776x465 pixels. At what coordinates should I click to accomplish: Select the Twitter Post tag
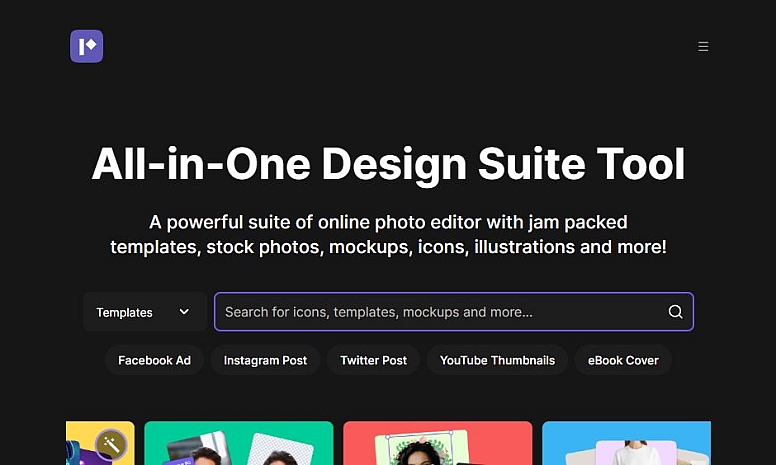click(374, 360)
